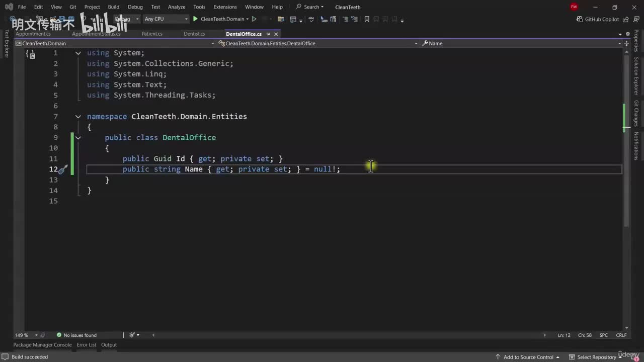Open the Tools menu
This screenshot has height=362, width=644.
199,7
